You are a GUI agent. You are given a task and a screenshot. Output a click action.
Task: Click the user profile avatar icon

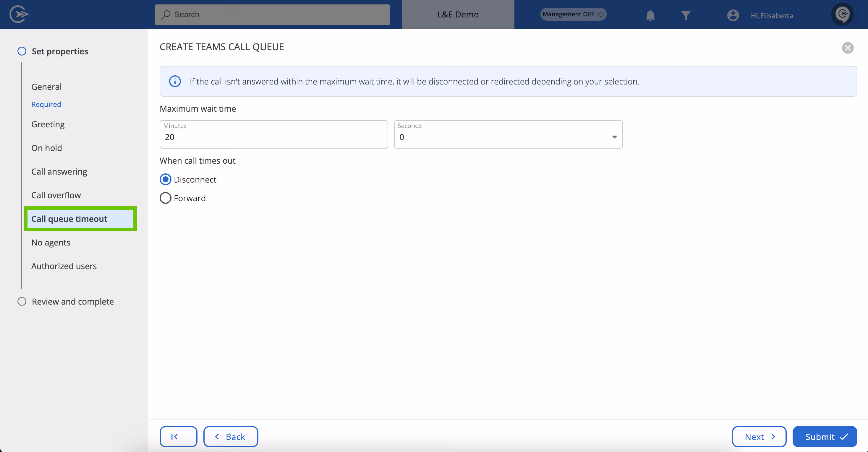click(x=733, y=15)
